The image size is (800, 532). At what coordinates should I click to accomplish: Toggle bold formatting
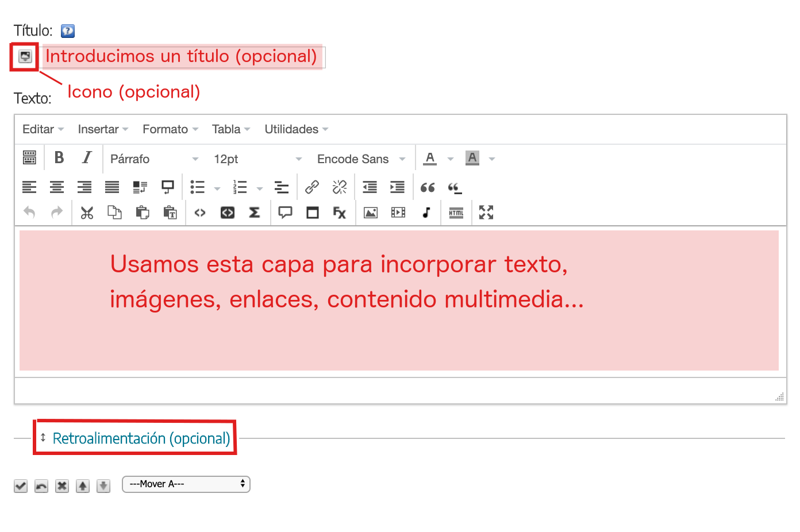tap(58, 158)
